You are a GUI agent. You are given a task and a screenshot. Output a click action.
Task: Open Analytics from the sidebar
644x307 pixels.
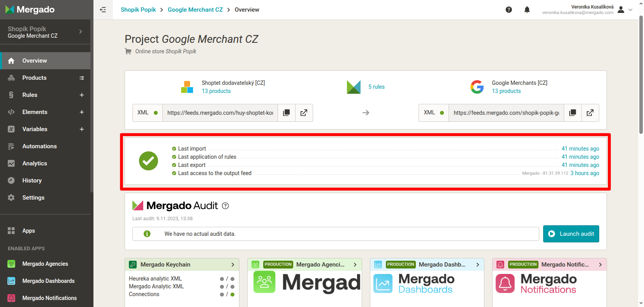(35, 163)
